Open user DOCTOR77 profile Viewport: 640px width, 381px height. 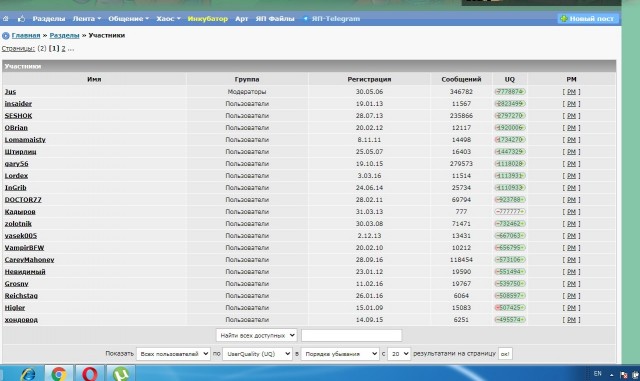point(23,200)
